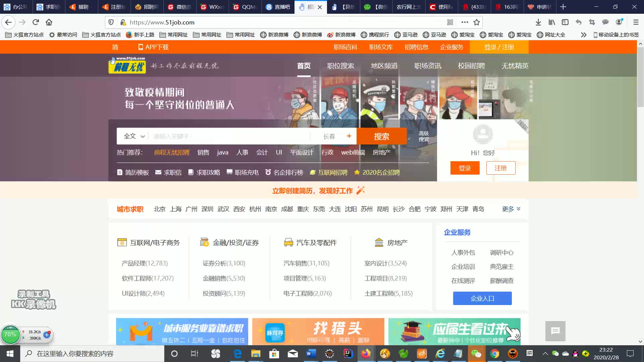Open the floating chat feedback icon
The image size is (644, 362).
555,331
